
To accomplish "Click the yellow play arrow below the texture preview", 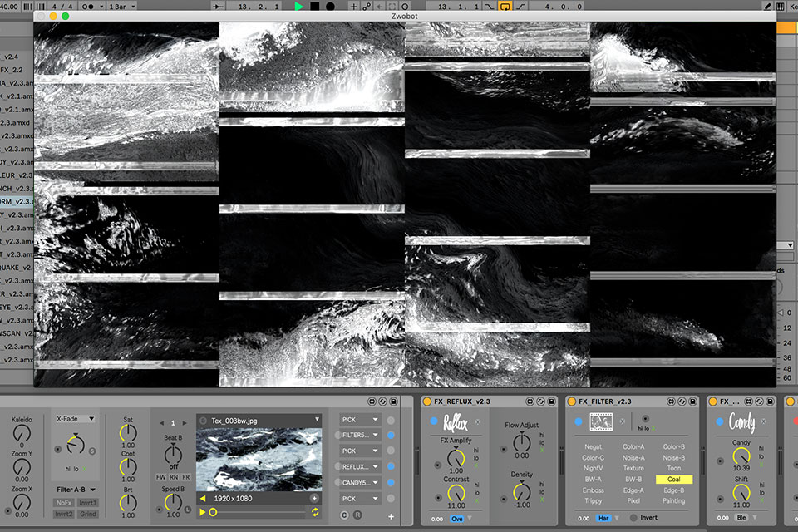I will [203, 512].
